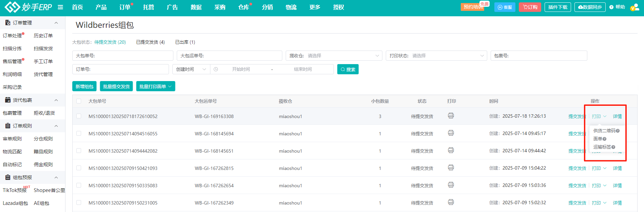Click the help icon beside 供货二维码
Viewport: 644px width, 212px height.
pos(618,131)
